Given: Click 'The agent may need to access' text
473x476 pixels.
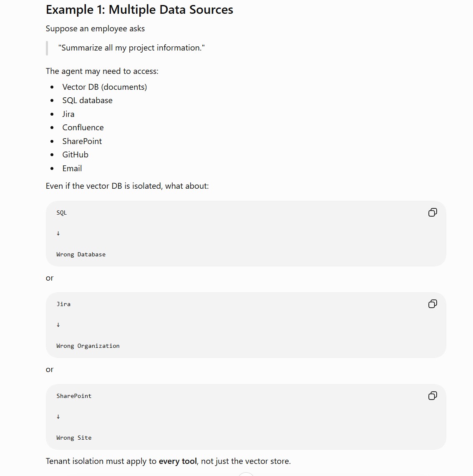Looking at the screenshot, I should click(x=102, y=71).
